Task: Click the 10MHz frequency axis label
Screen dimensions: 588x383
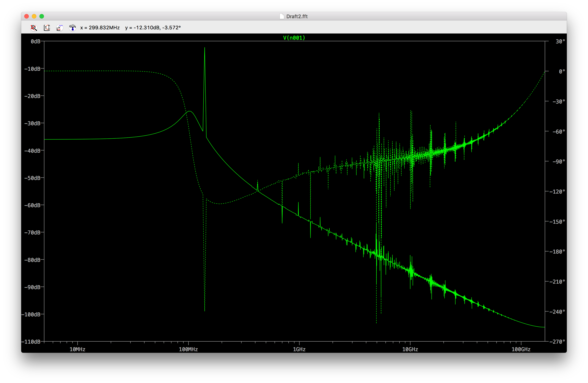Action: pyautogui.click(x=77, y=350)
